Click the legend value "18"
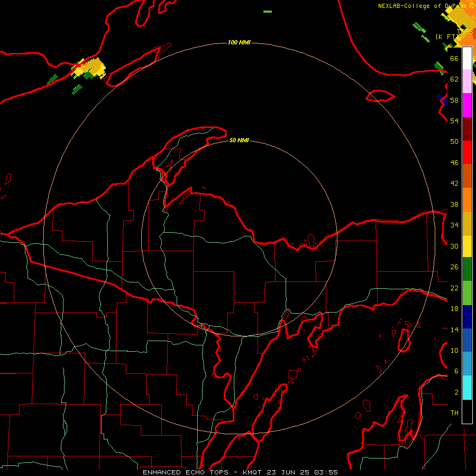The width and height of the screenshot is (476, 476). (454, 309)
